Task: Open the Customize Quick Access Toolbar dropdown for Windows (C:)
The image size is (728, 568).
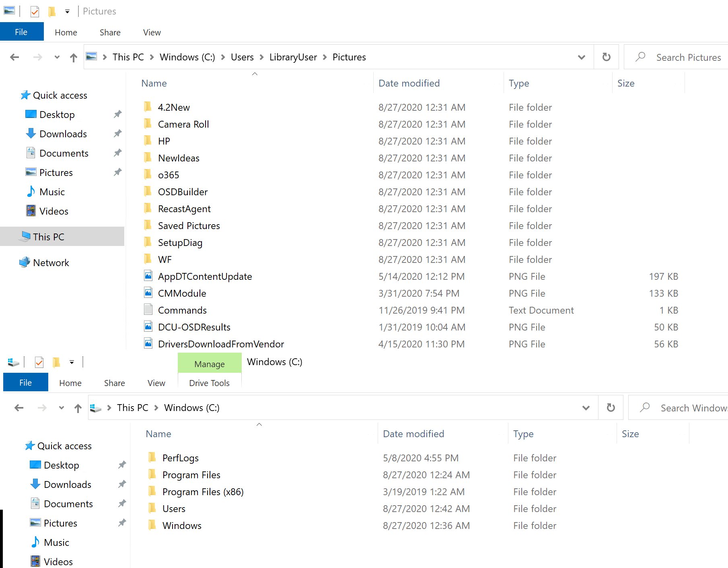Action: point(72,362)
